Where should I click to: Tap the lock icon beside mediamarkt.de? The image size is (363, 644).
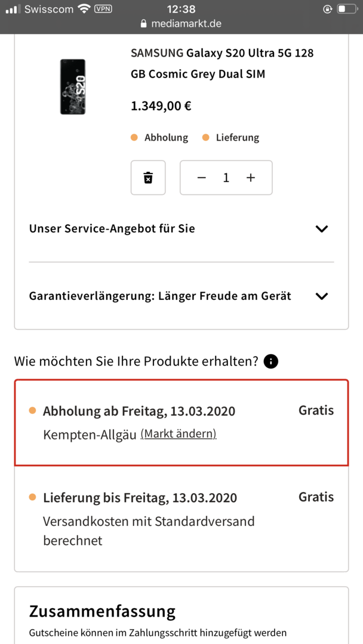click(x=143, y=24)
